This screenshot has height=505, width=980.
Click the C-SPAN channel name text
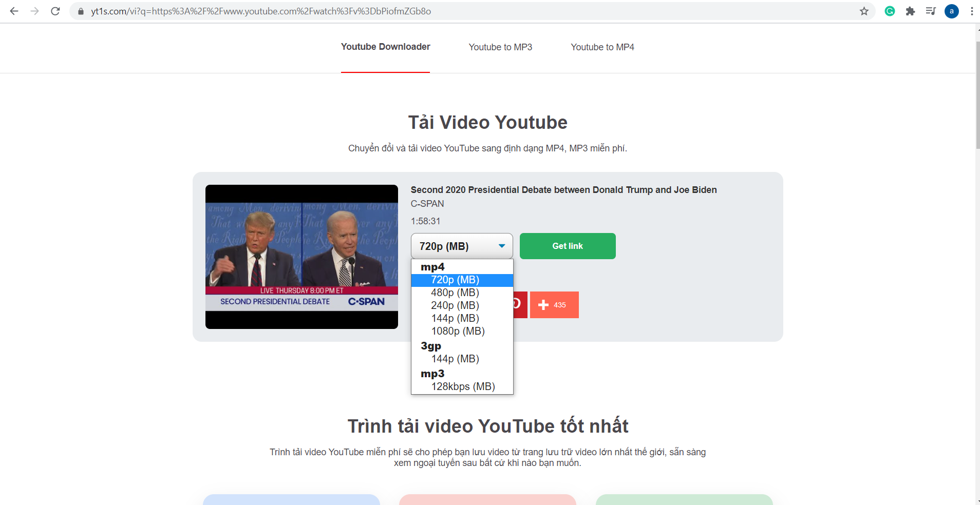[427, 204]
